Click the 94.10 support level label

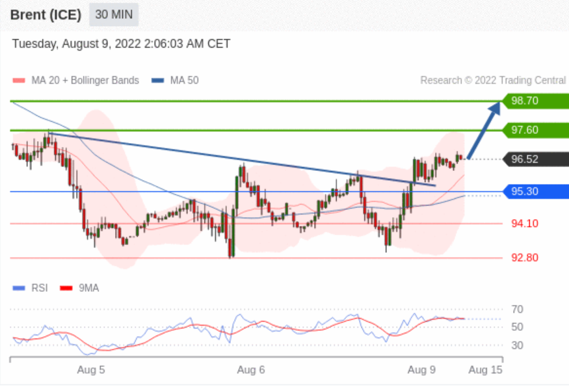pos(525,224)
